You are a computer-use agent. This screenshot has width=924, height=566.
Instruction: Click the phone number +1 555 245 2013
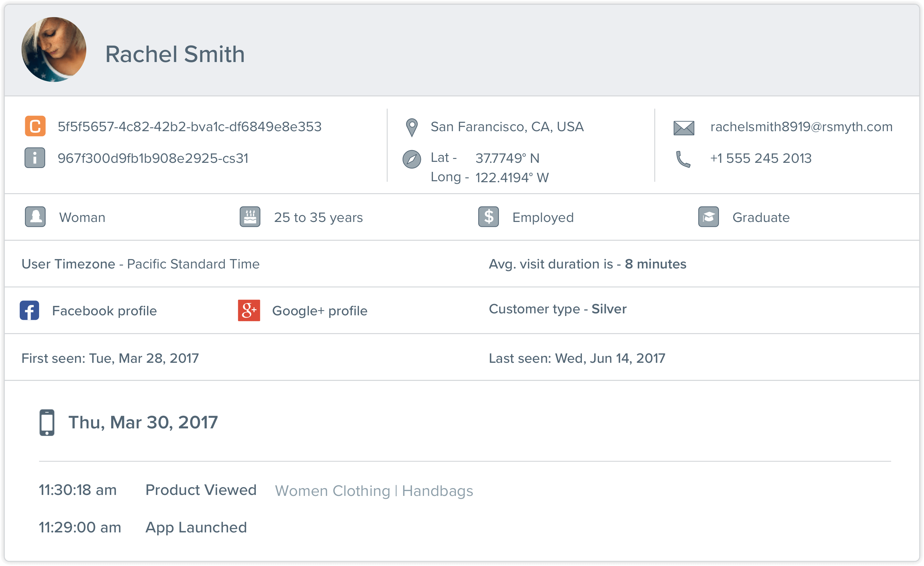[761, 158]
